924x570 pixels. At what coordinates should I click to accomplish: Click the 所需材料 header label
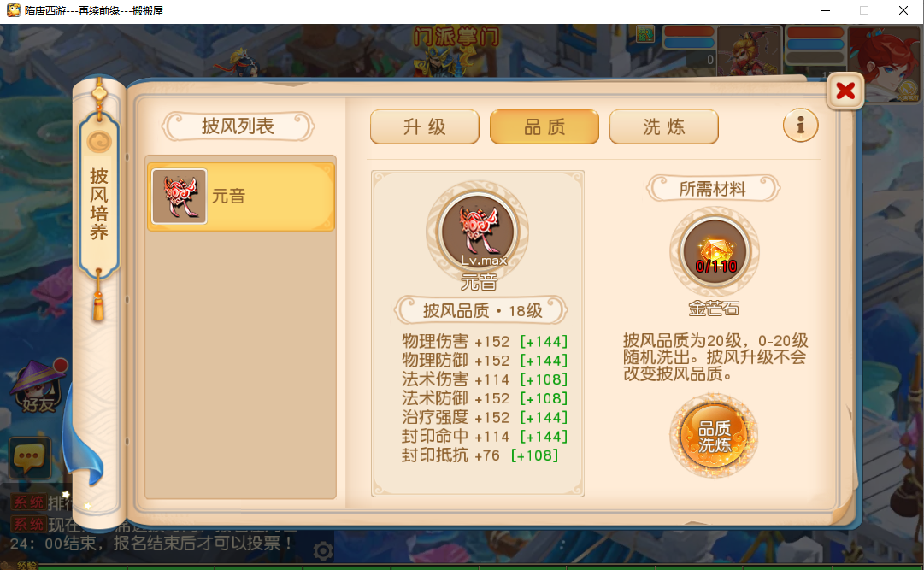coord(713,189)
